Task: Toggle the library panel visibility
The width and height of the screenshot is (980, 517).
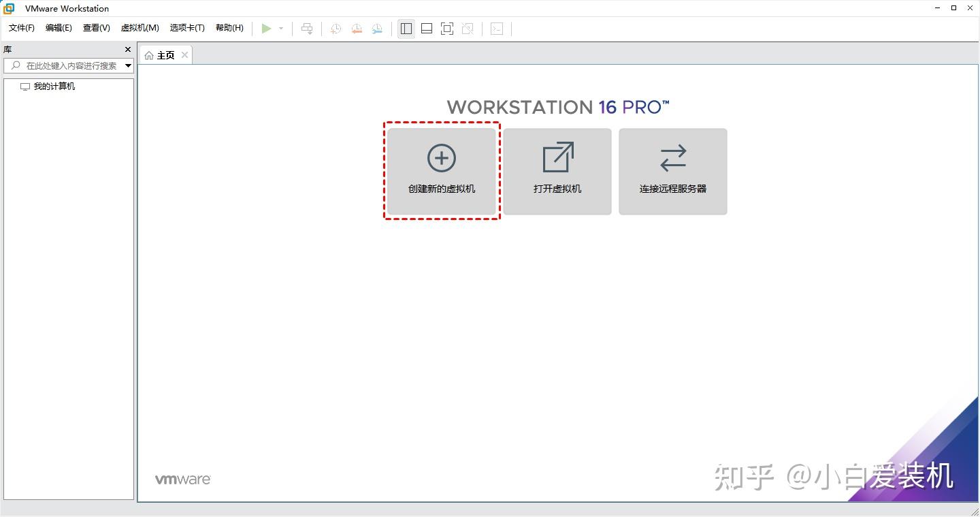Action: click(406, 29)
